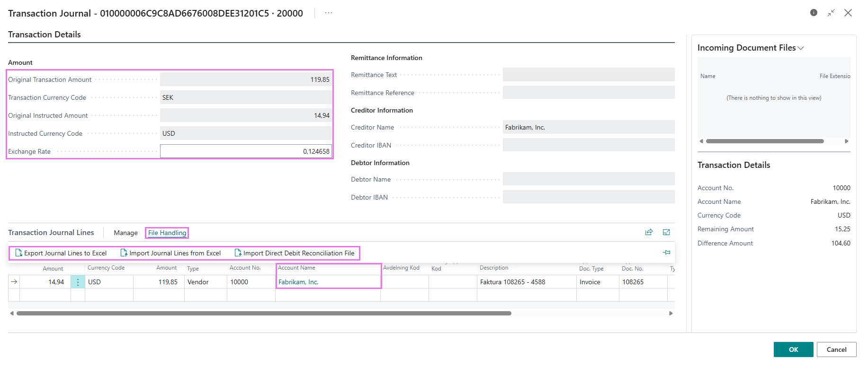Click the Original Transaction Amount field

(x=246, y=79)
